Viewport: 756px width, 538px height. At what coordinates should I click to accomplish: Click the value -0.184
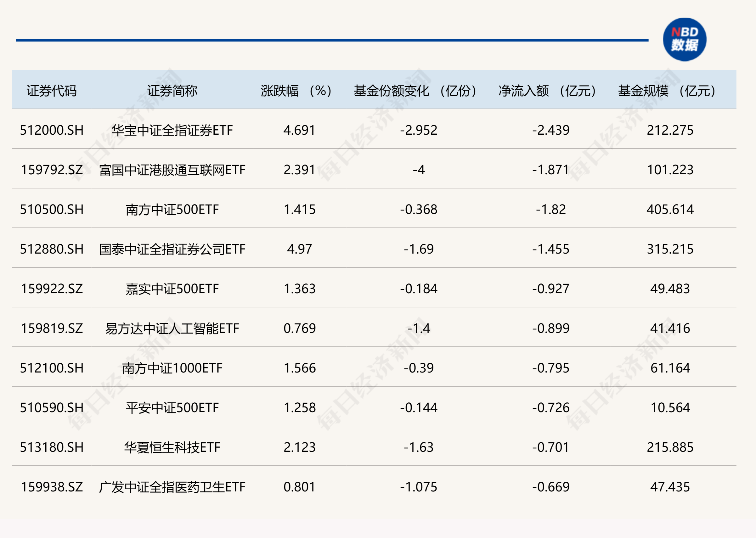pyautogui.click(x=419, y=289)
